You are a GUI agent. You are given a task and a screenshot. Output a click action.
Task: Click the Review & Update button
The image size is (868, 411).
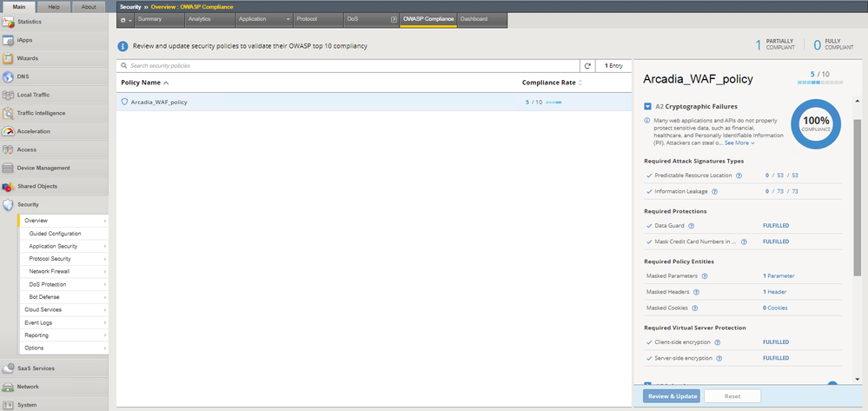(x=672, y=396)
